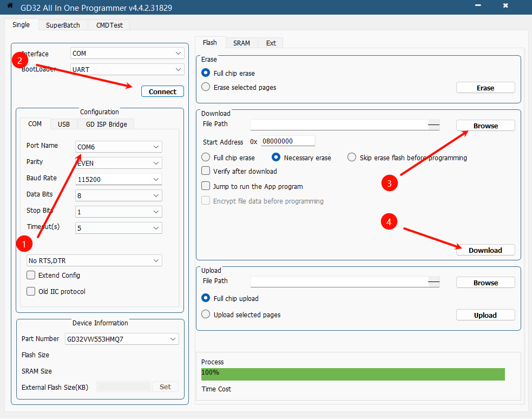This screenshot has height=419, width=532.
Task: Choose Skip erase flash before programming
Action: pyautogui.click(x=352, y=158)
